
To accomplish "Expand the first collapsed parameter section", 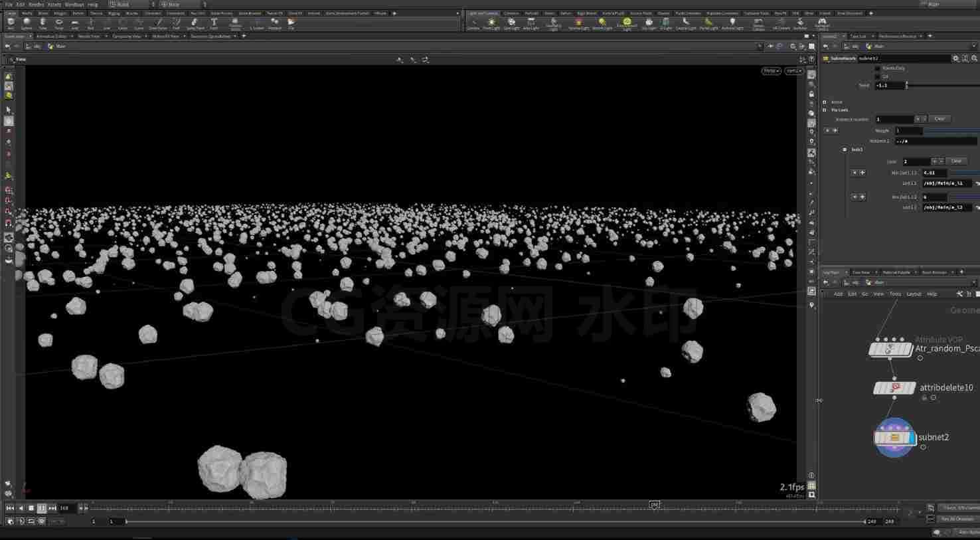I will [825, 102].
